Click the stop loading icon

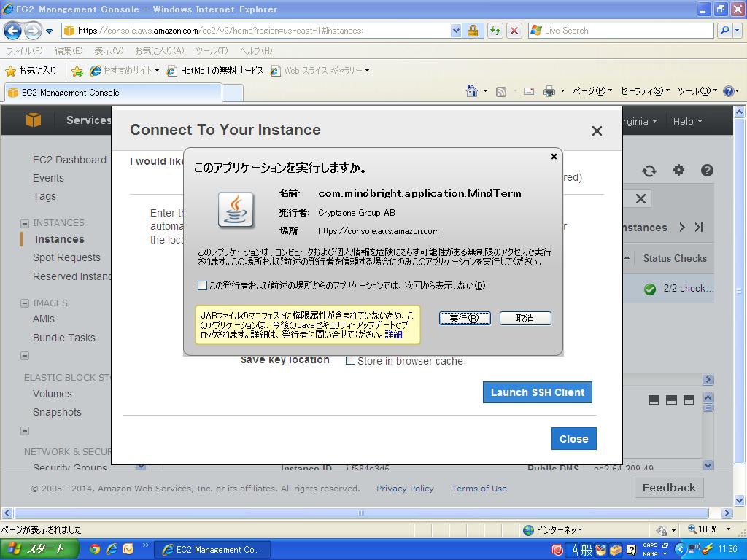pos(514,31)
